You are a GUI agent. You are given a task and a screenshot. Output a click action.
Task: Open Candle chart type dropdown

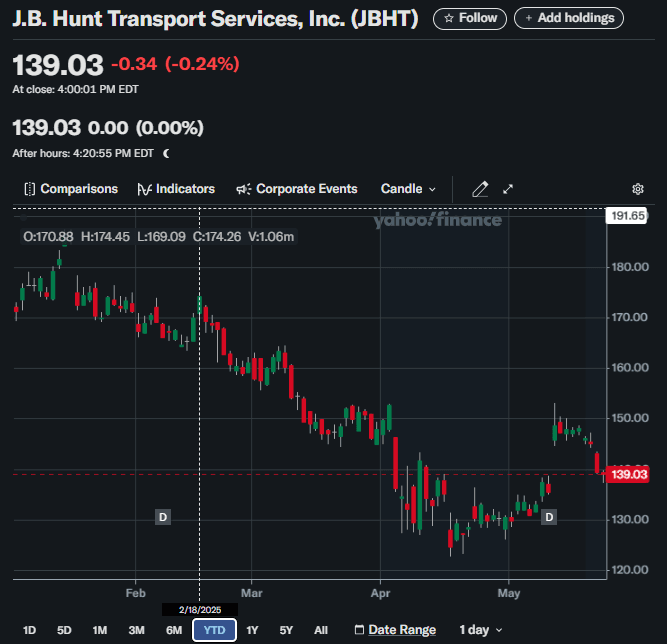click(x=408, y=189)
